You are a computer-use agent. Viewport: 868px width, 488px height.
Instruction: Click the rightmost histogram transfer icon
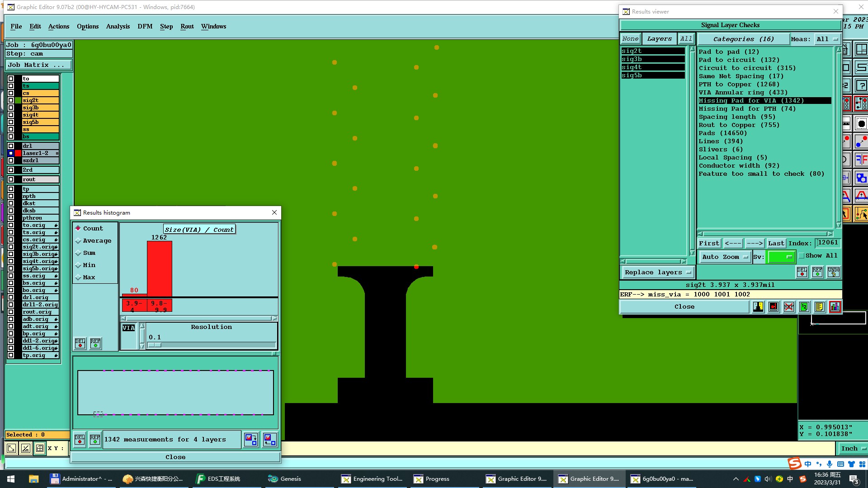coord(269,439)
